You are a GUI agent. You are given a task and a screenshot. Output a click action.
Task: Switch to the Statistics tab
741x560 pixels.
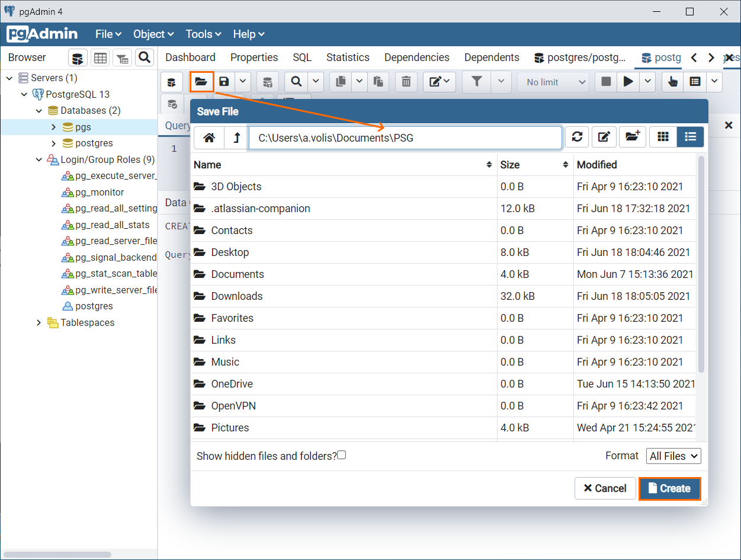348,57
